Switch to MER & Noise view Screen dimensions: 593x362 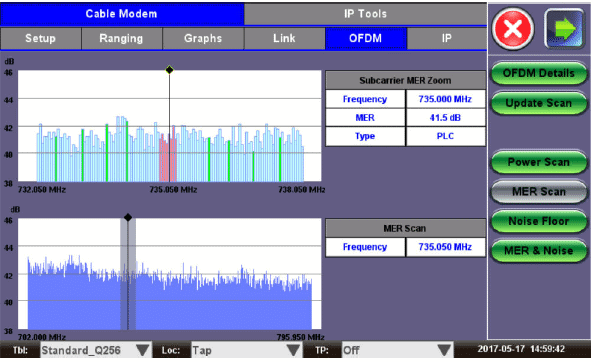[539, 250]
